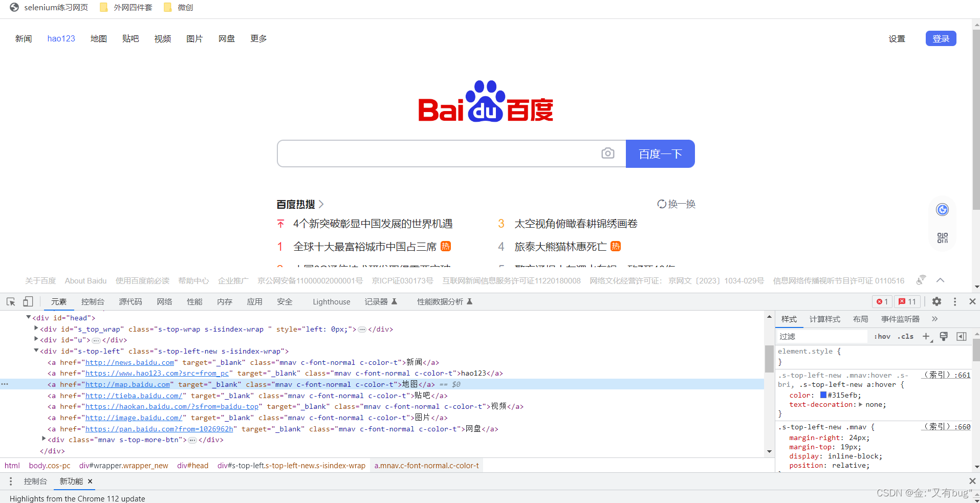Toggle the device toolbar icon in DevTools

click(x=28, y=302)
